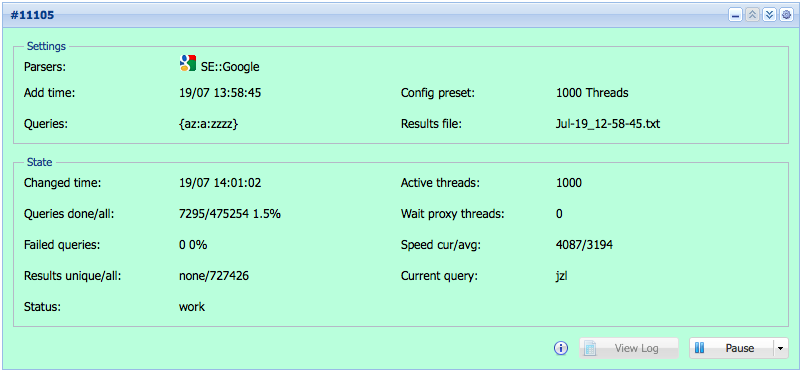Image resolution: width=801 pixels, height=372 pixels.
Task: Open the Pause button dropdown arrow
Action: coord(780,348)
